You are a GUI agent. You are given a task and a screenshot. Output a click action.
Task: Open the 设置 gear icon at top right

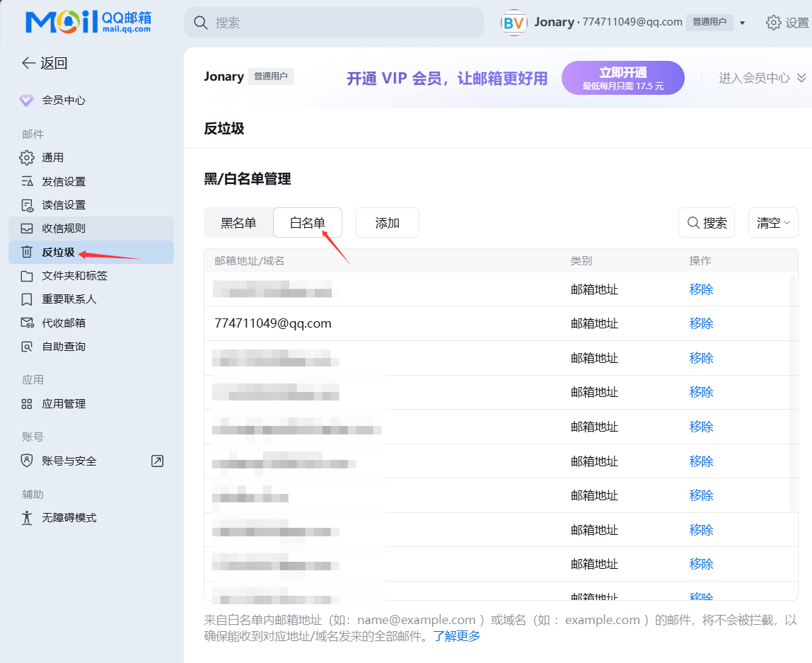coord(773,22)
